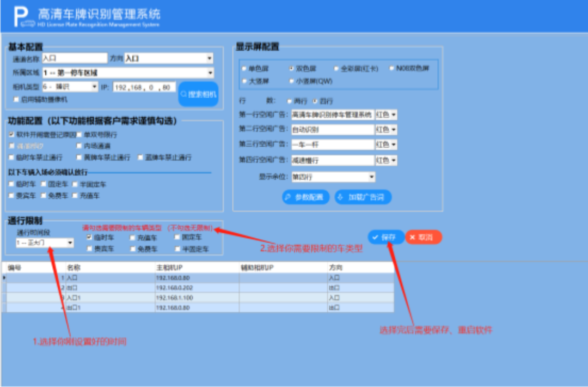Click the 加载广告词 load ads button
The width and height of the screenshot is (588, 387).
[x=363, y=197]
